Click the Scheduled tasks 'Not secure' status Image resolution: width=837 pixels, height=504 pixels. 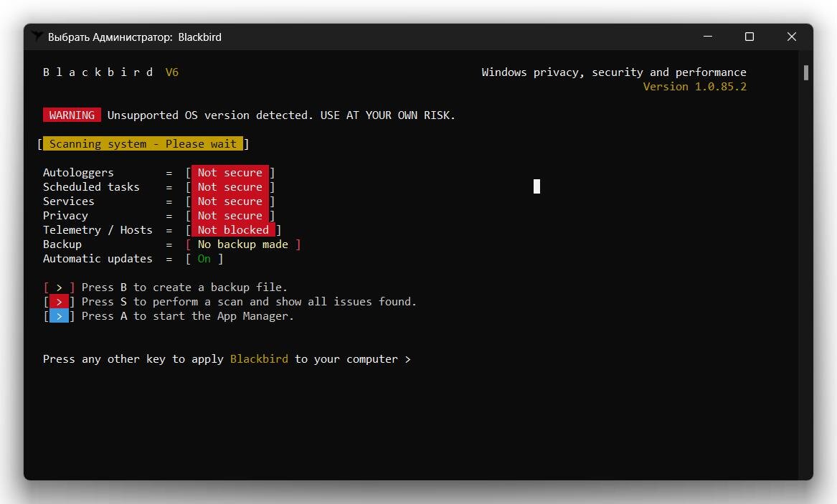tap(230, 186)
